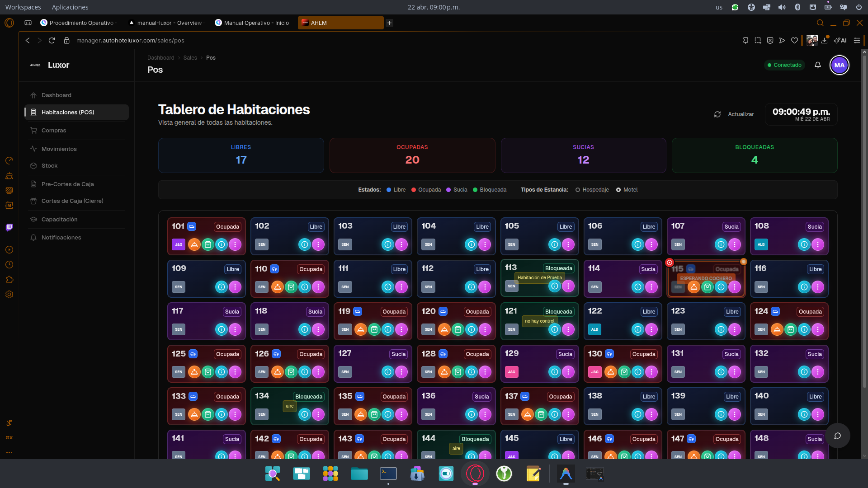Image resolution: width=868 pixels, height=488 pixels.
Task: Open the three-dot menu on room 103
Action: pyautogui.click(x=401, y=244)
